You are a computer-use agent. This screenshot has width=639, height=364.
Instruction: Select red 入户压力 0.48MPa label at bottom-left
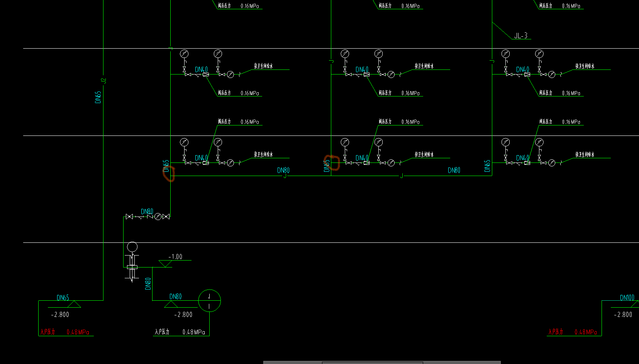point(65,332)
